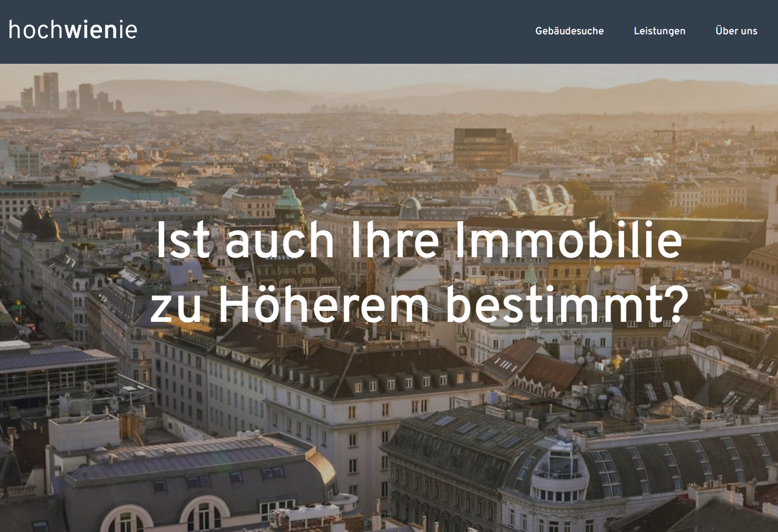Screen dimensions: 778x532
Task: Click the large turquoise roof on the left
Action: [x=134, y=189]
